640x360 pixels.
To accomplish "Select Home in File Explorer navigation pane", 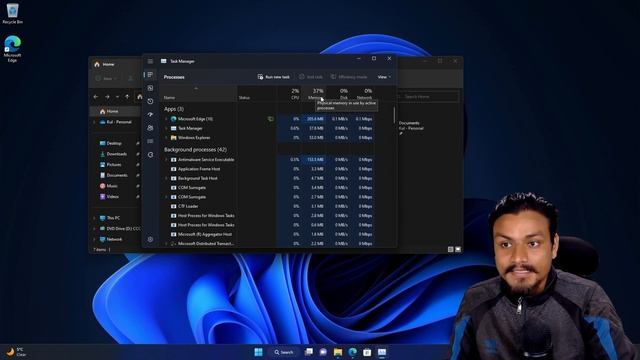I will point(115,111).
